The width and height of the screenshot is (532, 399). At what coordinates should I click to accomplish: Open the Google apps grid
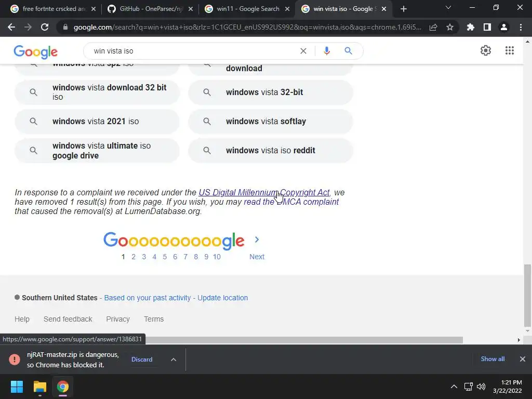point(510,50)
